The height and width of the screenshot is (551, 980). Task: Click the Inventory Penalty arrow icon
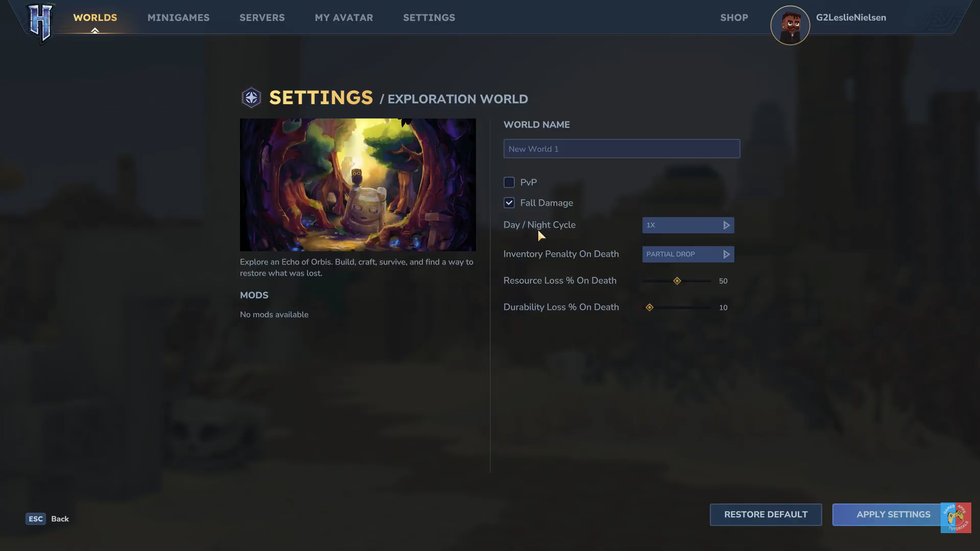tap(726, 254)
